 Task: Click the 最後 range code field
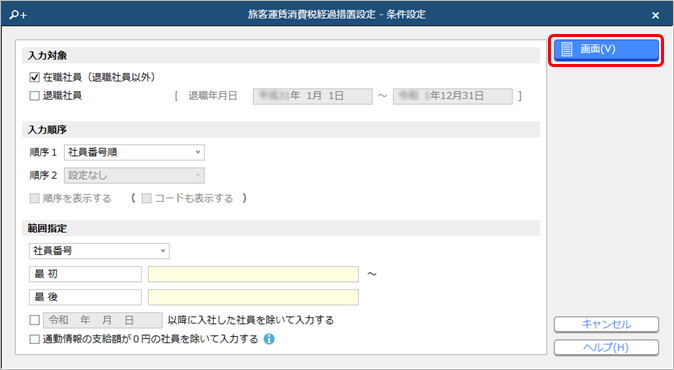pos(85,297)
